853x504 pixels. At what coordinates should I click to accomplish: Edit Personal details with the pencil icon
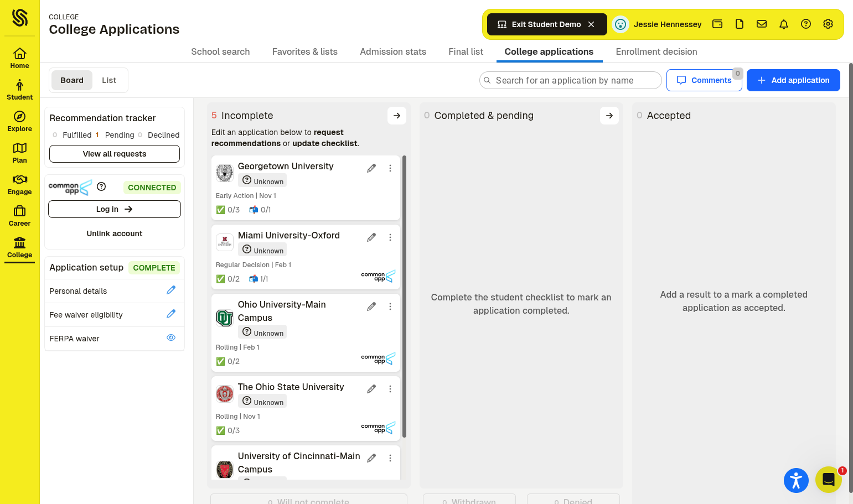(x=171, y=290)
